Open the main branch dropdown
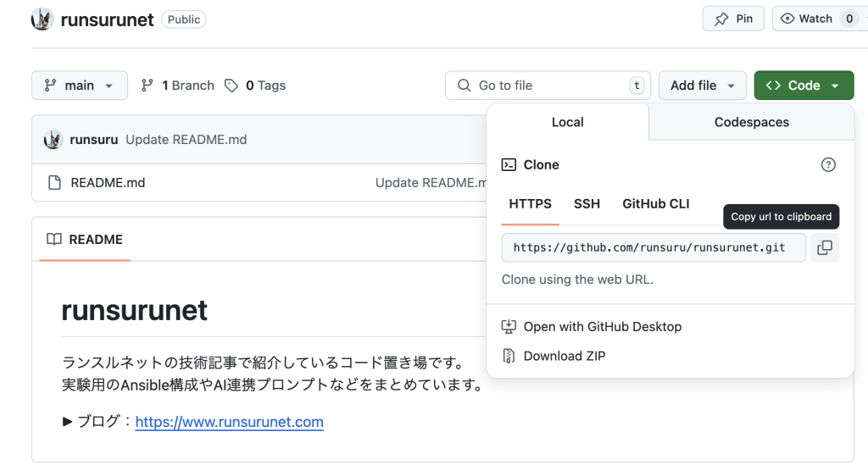The image size is (868, 465). (x=79, y=86)
